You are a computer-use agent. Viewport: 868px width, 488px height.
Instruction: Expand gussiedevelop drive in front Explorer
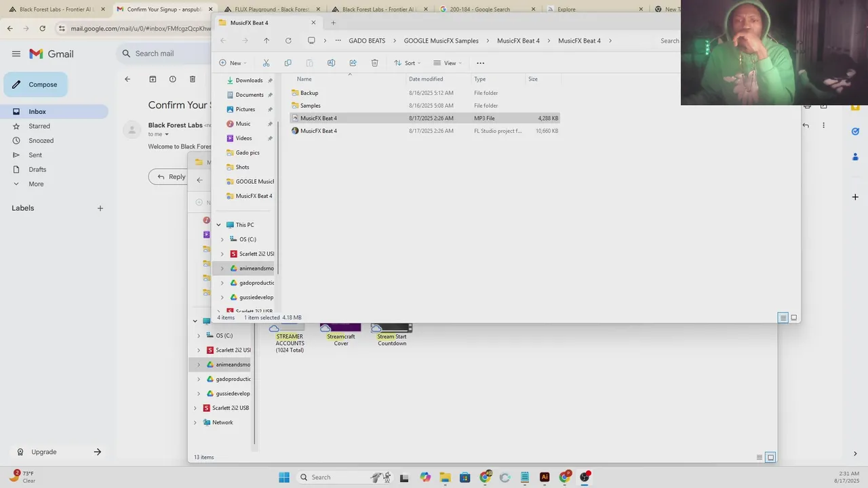click(x=222, y=298)
